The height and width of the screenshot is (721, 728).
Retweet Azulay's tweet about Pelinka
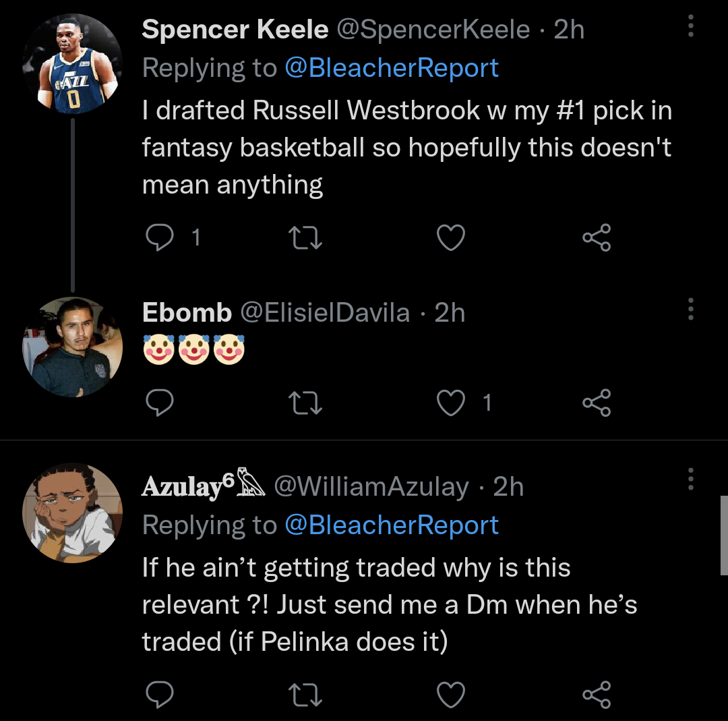pos(305,695)
